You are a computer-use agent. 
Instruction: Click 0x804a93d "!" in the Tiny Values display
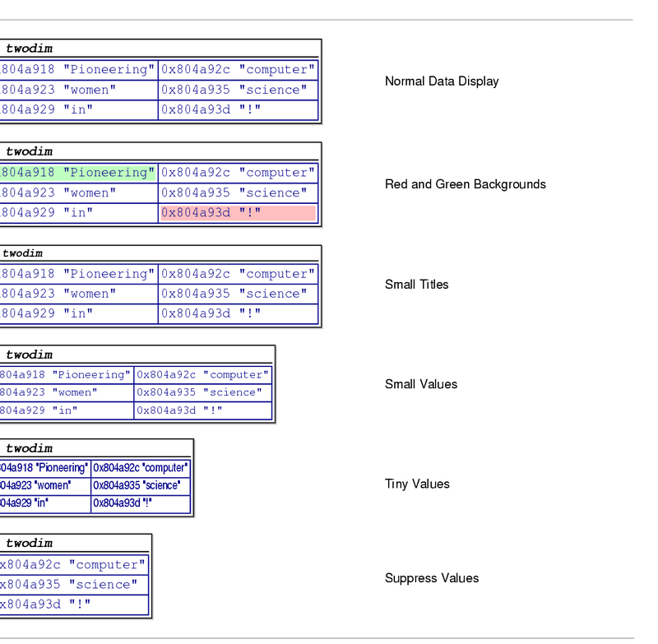(x=141, y=503)
